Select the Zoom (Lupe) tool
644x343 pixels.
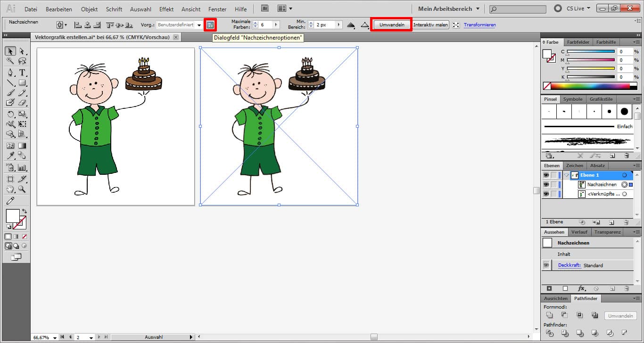coord(21,190)
